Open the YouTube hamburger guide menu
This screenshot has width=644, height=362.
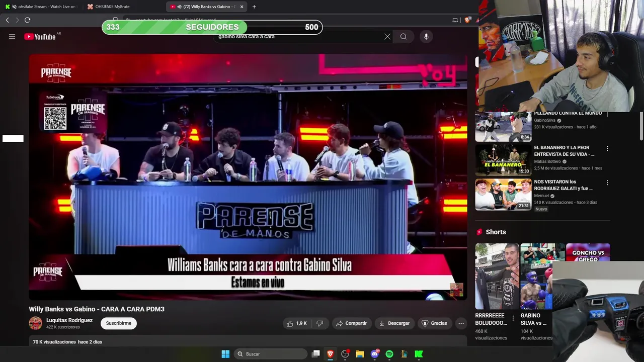point(12,37)
